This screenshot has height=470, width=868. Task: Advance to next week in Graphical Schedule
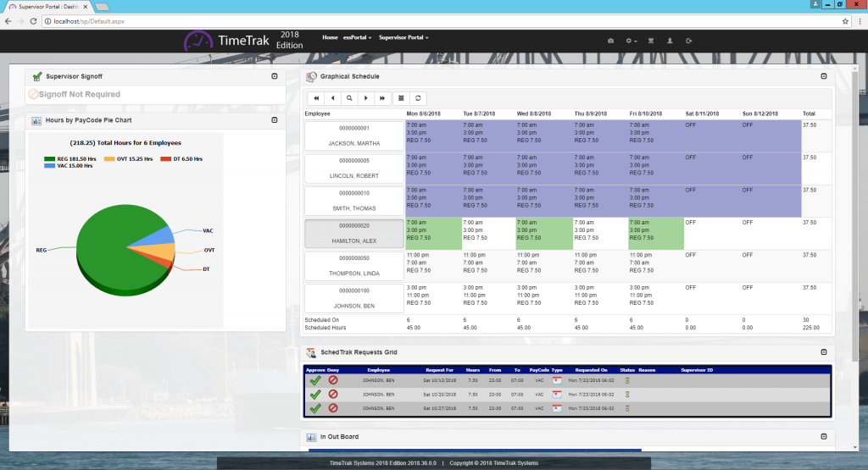point(366,98)
